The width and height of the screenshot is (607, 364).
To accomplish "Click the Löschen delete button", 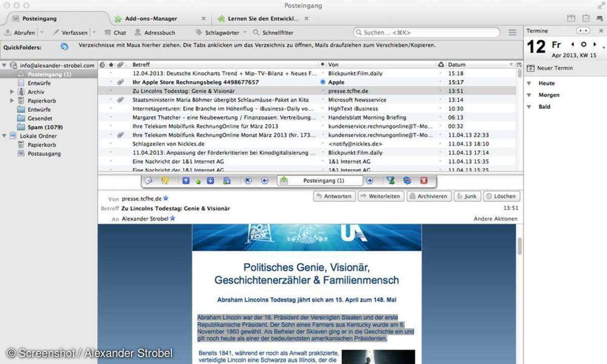I will [x=501, y=196].
